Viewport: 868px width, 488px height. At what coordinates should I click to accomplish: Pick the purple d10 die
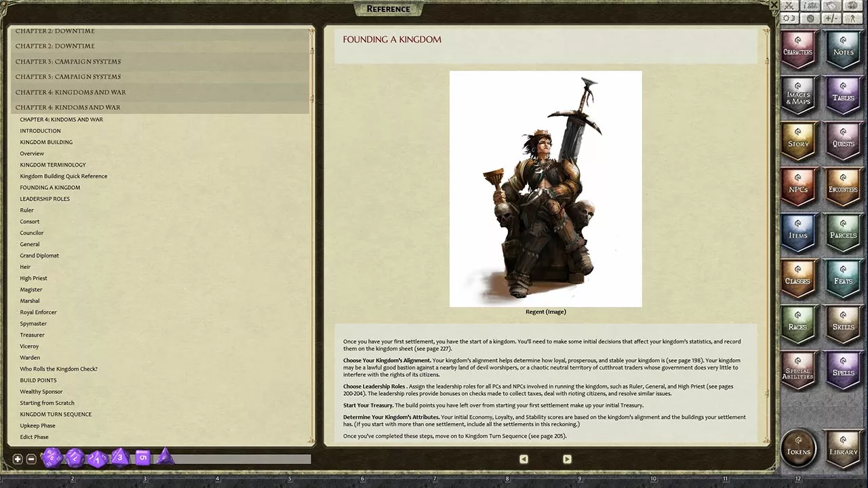pos(97,459)
